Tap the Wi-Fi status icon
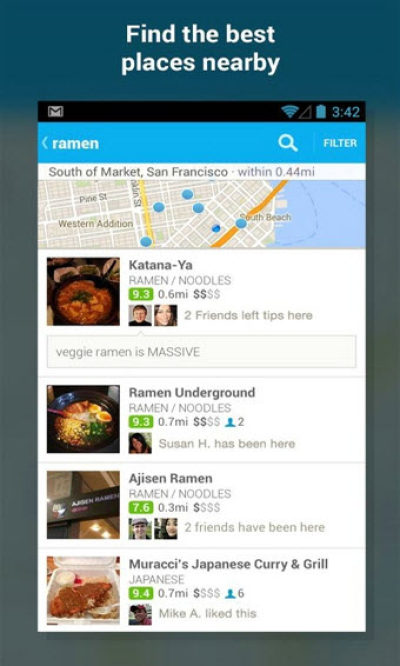Screen dimensions: 400x666 [x=289, y=112]
